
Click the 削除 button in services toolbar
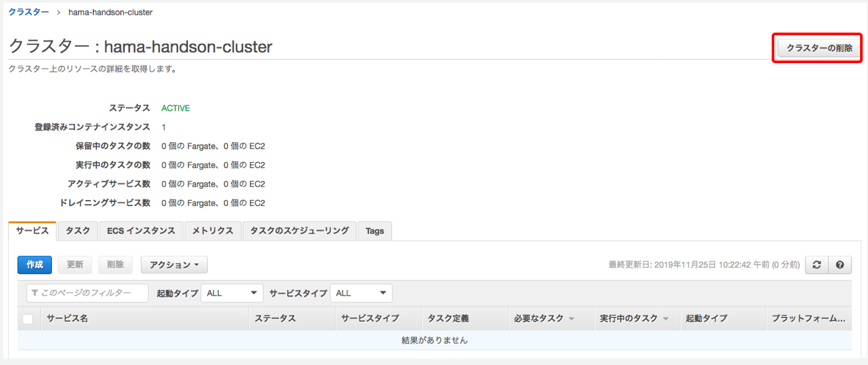coord(116,265)
